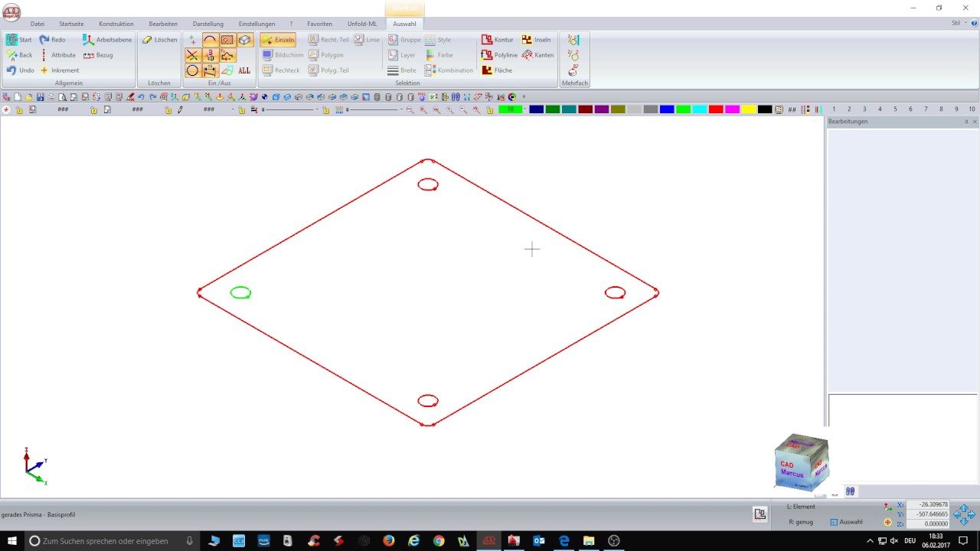Open the Datei menu
This screenshot has height=551, width=980.
(x=38, y=24)
